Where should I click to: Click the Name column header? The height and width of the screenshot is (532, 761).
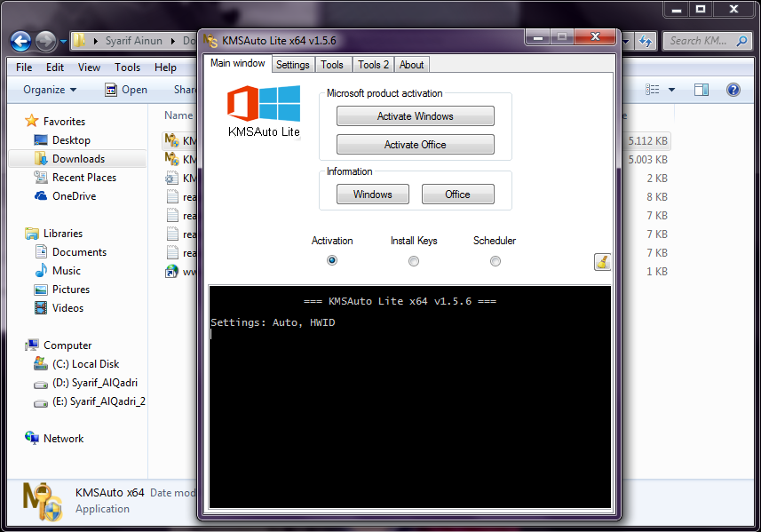[178, 115]
